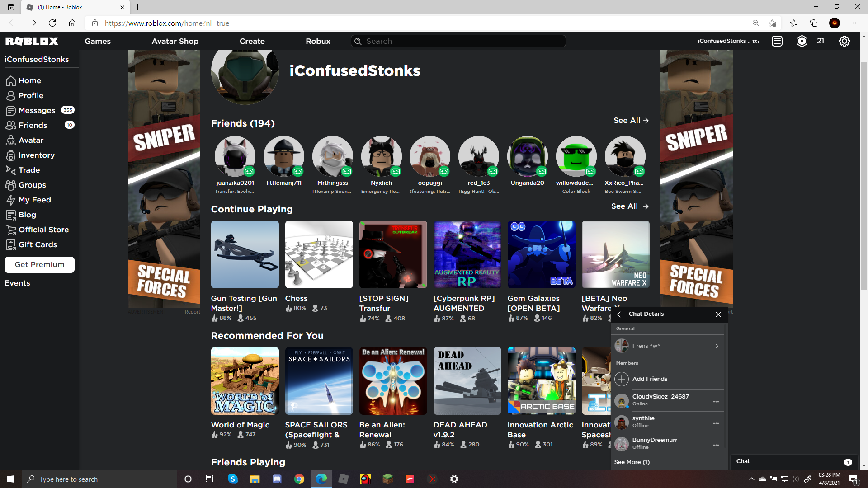Open the Events link in sidebar

17,283
